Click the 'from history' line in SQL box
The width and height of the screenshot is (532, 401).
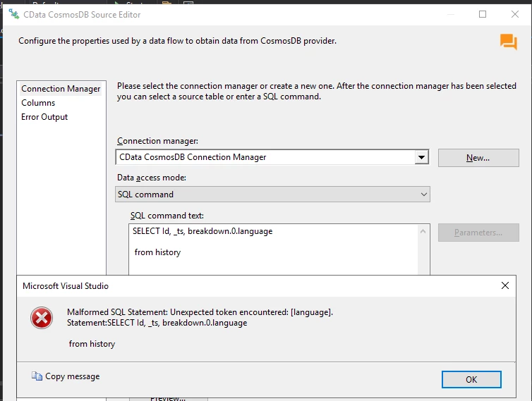coord(157,252)
